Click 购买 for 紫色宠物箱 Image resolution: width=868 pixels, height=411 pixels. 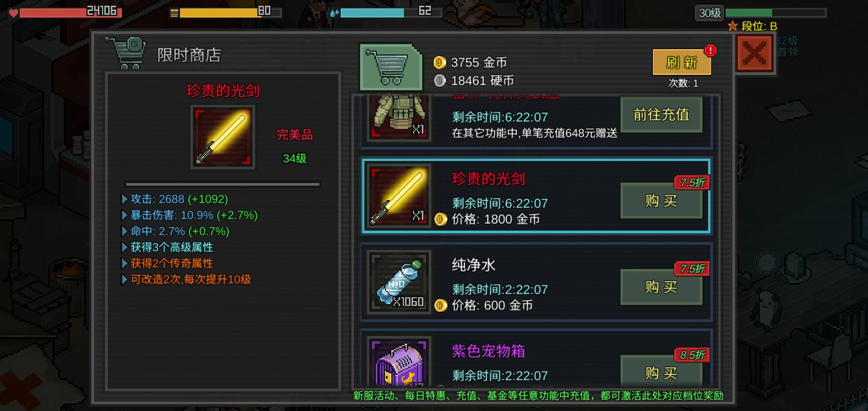coord(661,372)
